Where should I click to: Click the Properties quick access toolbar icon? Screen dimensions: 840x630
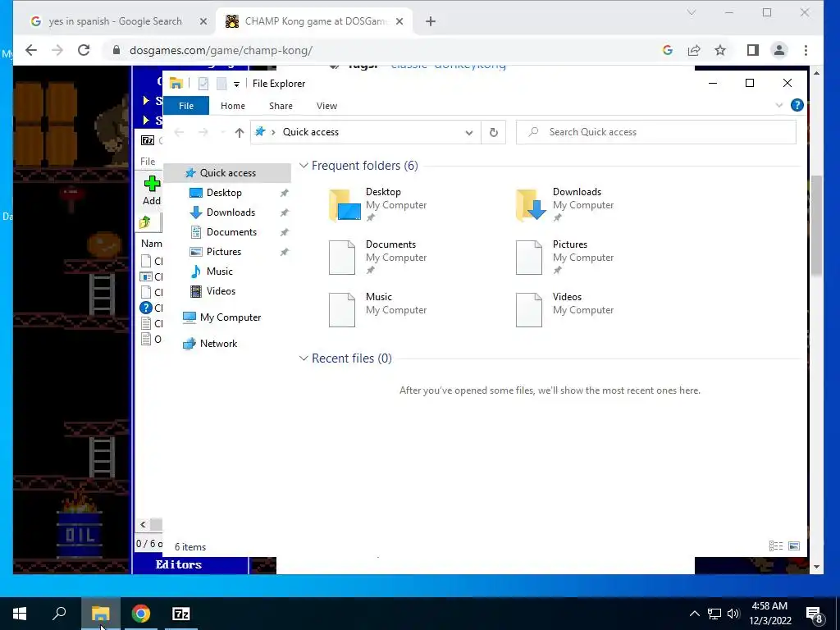click(x=203, y=84)
